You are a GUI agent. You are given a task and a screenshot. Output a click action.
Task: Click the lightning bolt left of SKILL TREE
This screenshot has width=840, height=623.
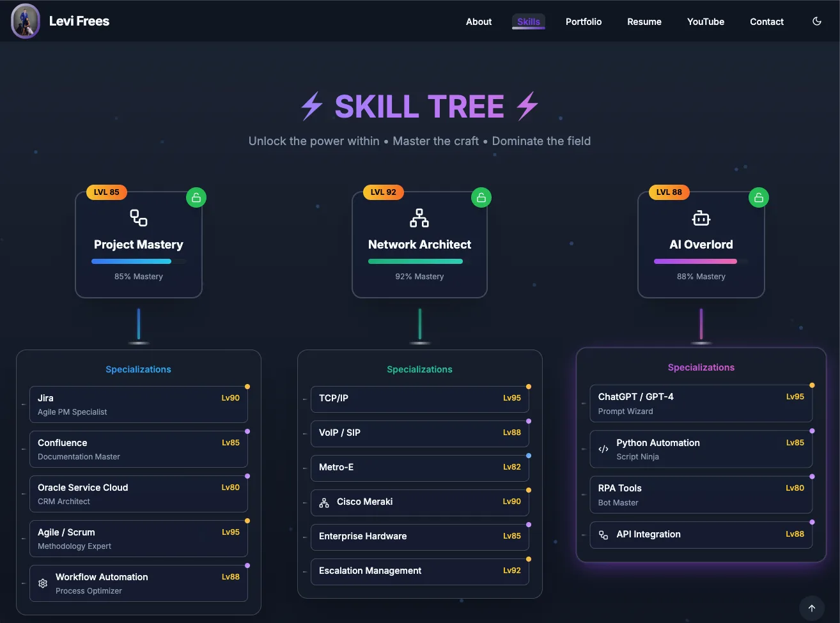(312, 106)
